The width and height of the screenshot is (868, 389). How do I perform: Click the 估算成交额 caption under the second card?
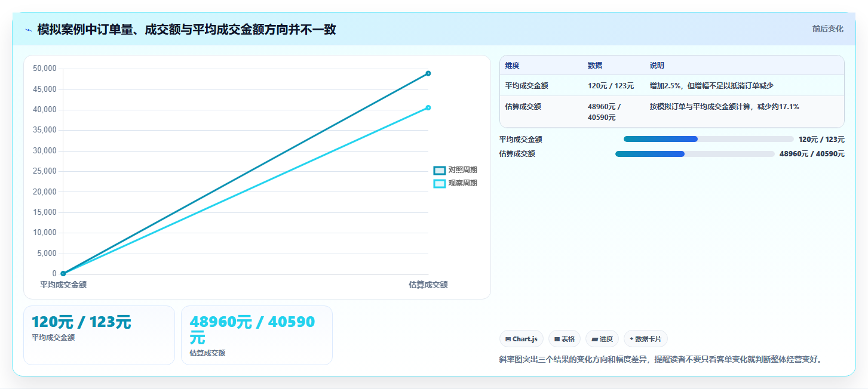207,353
